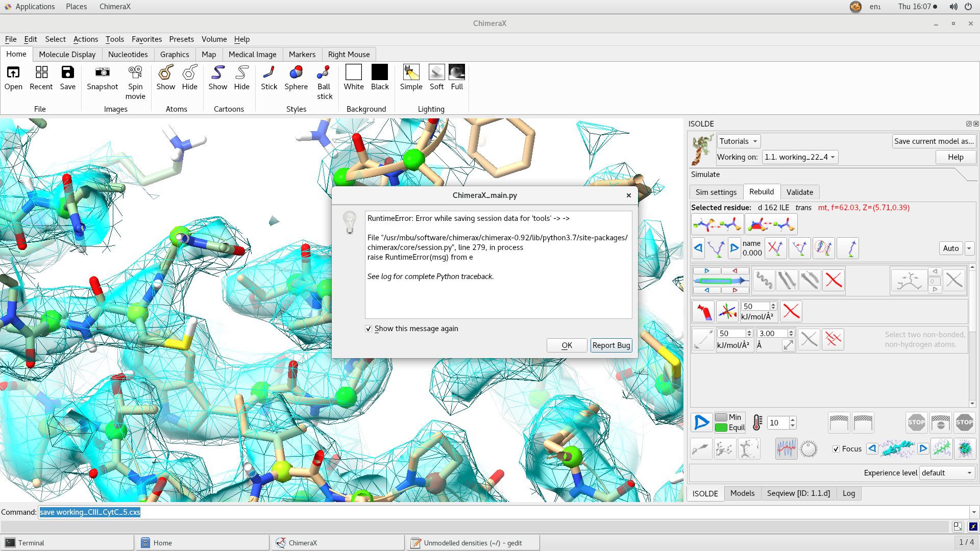Select the Equil green mode toggle

pyautogui.click(x=721, y=428)
